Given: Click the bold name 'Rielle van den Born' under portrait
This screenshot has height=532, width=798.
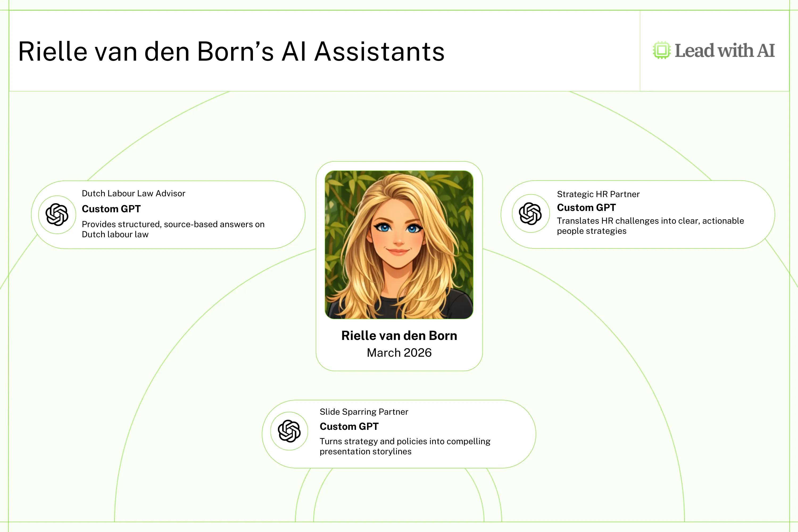Looking at the screenshot, I should pos(399,335).
